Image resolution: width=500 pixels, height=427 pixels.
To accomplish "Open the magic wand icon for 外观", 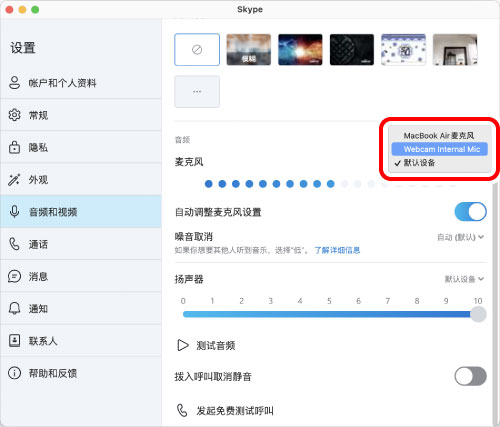I will 14,179.
